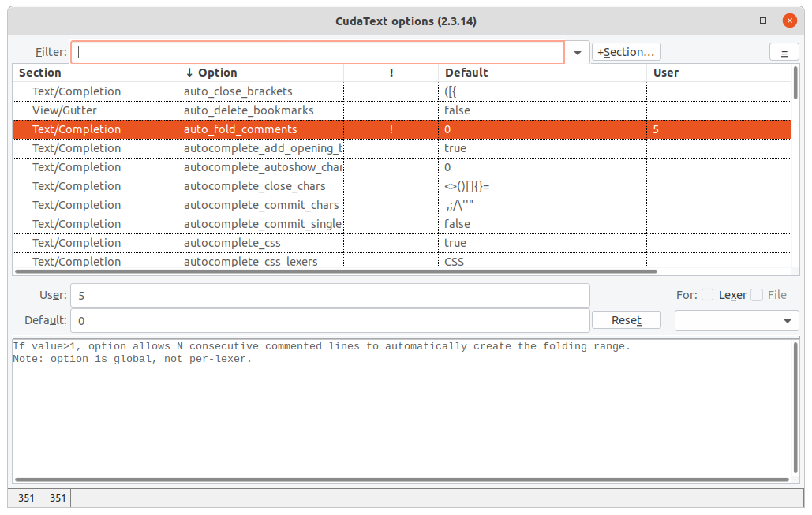The height and width of the screenshot is (515, 812).
Task: Click the '<>()[]{}=' default value cell
Action: point(542,186)
